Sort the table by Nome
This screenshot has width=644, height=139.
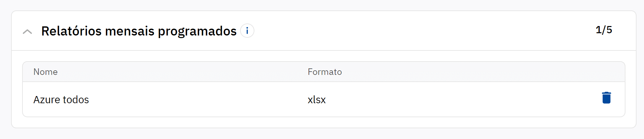click(x=46, y=72)
